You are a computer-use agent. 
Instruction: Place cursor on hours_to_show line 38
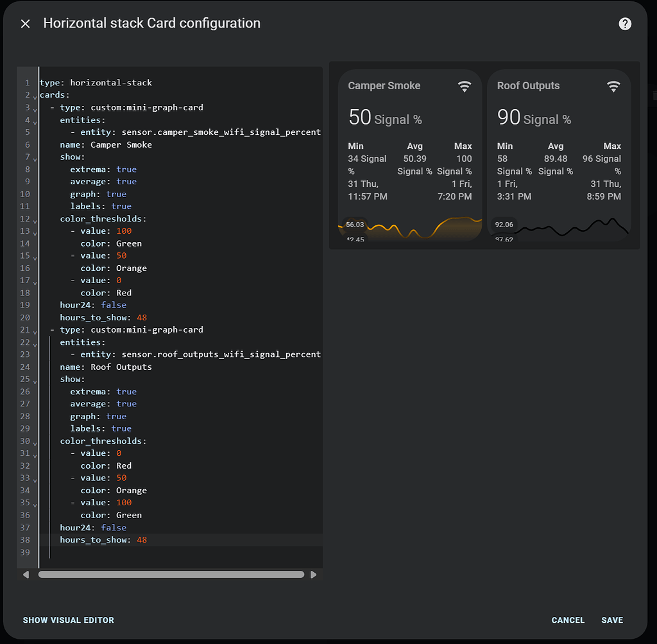pos(103,540)
